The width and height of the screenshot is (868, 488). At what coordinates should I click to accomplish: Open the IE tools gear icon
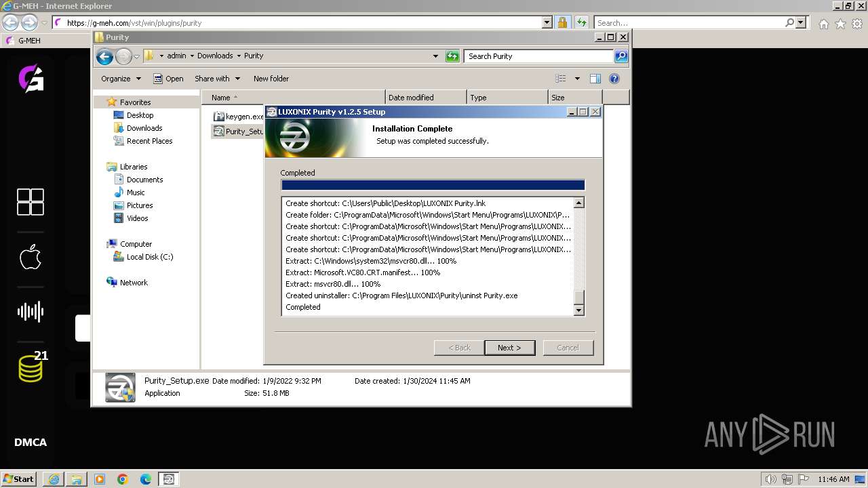pos(856,24)
